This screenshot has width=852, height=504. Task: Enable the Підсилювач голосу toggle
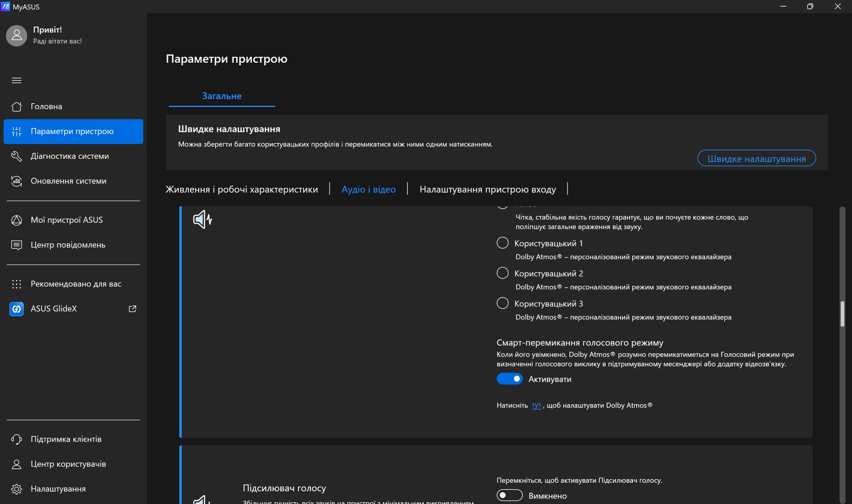(x=510, y=495)
